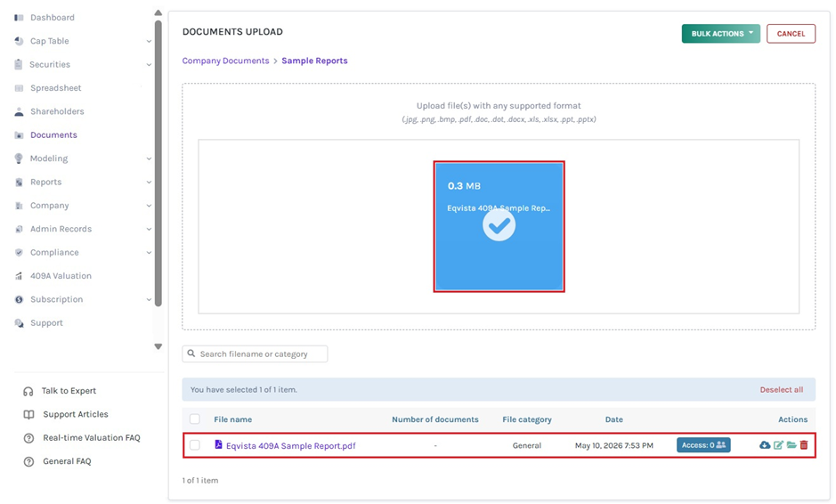Move the file using the green folder icon
Viewport: 836px width, 504px height.
pyautogui.click(x=791, y=445)
